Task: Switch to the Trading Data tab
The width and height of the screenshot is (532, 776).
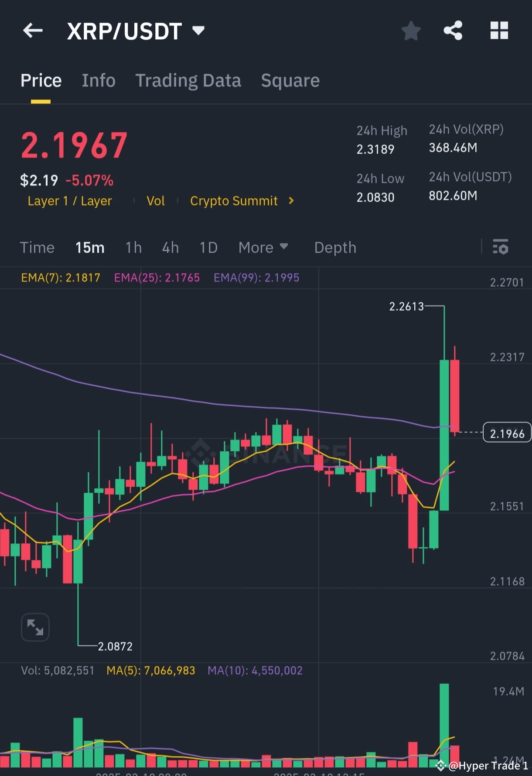Action: [x=188, y=80]
